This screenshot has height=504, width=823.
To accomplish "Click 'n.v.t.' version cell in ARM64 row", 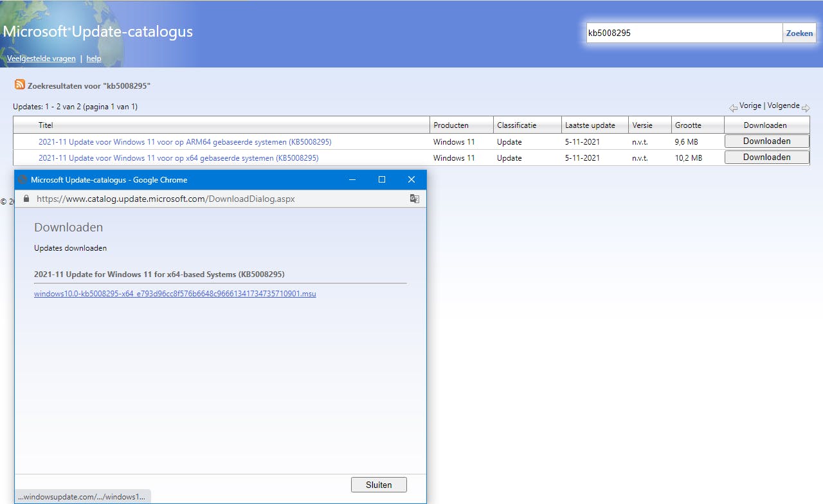I will point(640,142).
